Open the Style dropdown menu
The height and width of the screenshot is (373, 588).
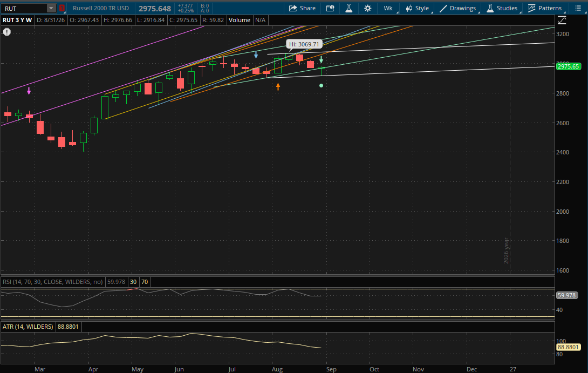click(417, 8)
